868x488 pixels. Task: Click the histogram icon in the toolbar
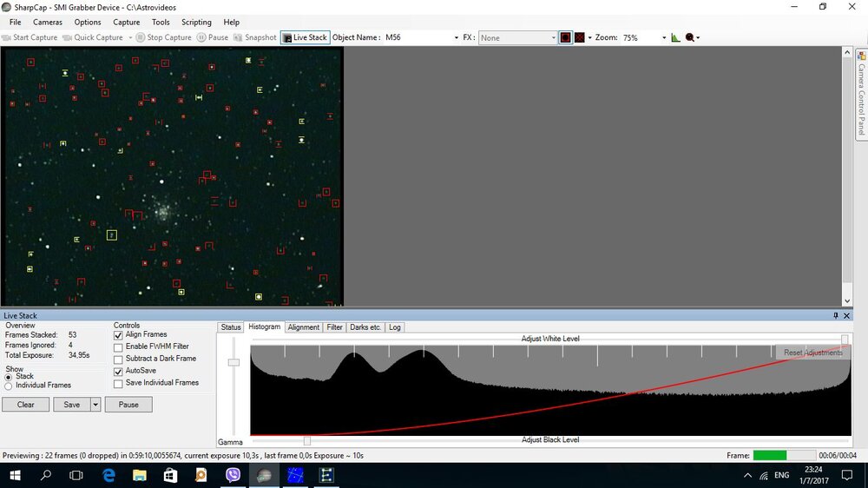coord(675,37)
